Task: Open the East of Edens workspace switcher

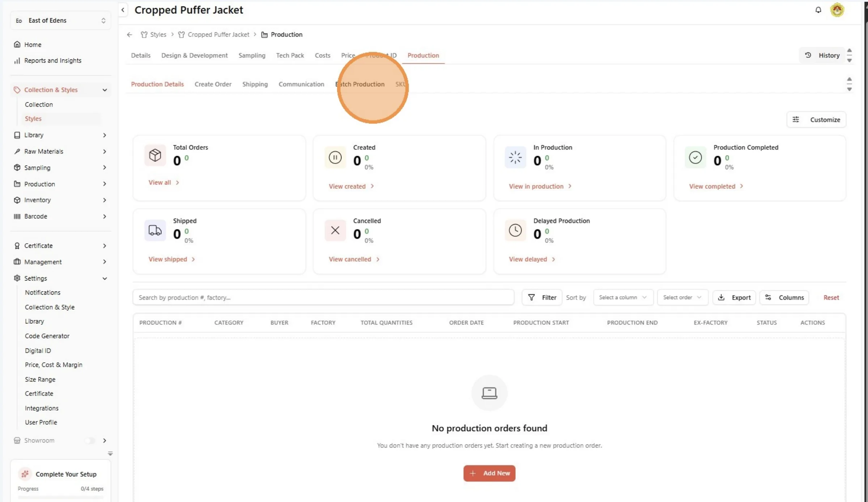Action: click(60, 21)
